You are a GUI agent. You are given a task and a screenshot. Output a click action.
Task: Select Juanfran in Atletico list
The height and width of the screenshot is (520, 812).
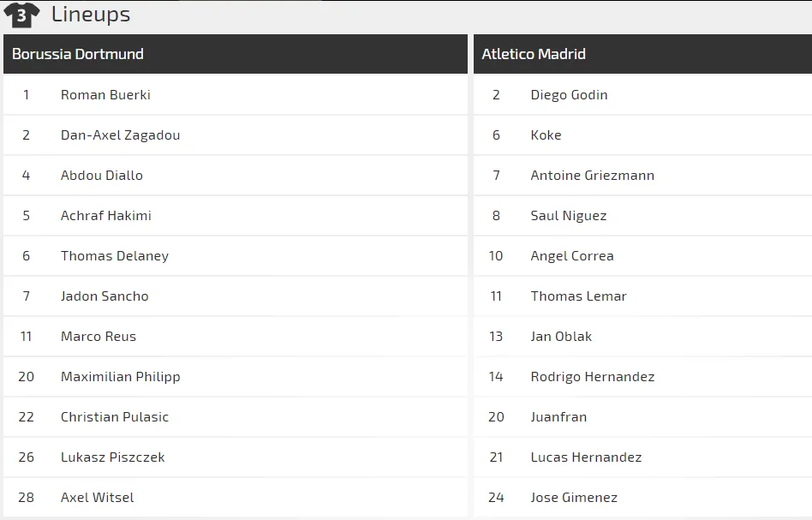[558, 417]
